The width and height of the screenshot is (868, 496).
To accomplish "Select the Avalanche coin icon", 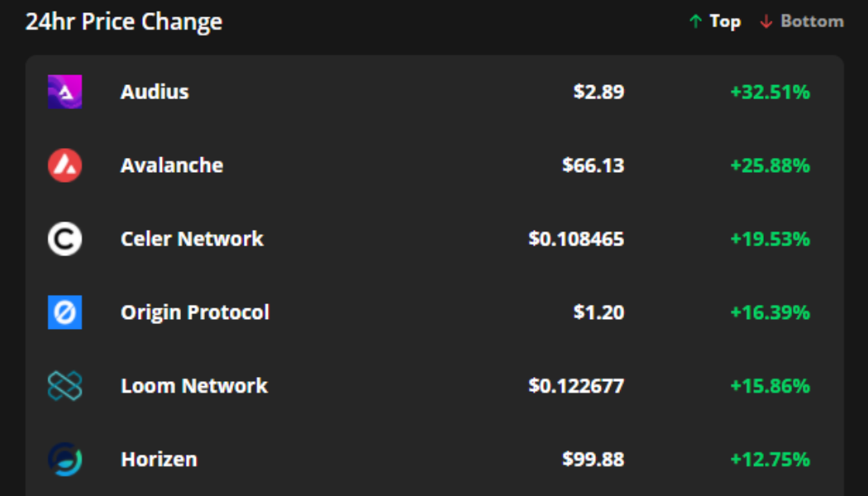I will tap(63, 165).
